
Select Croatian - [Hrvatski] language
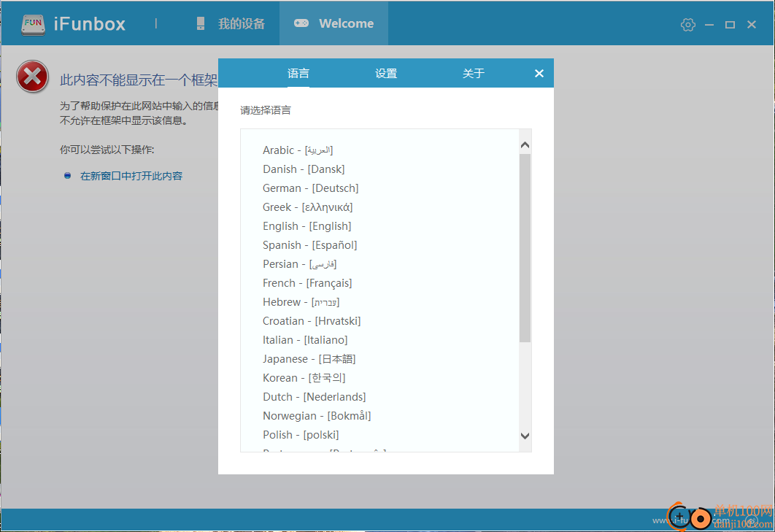point(312,321)
